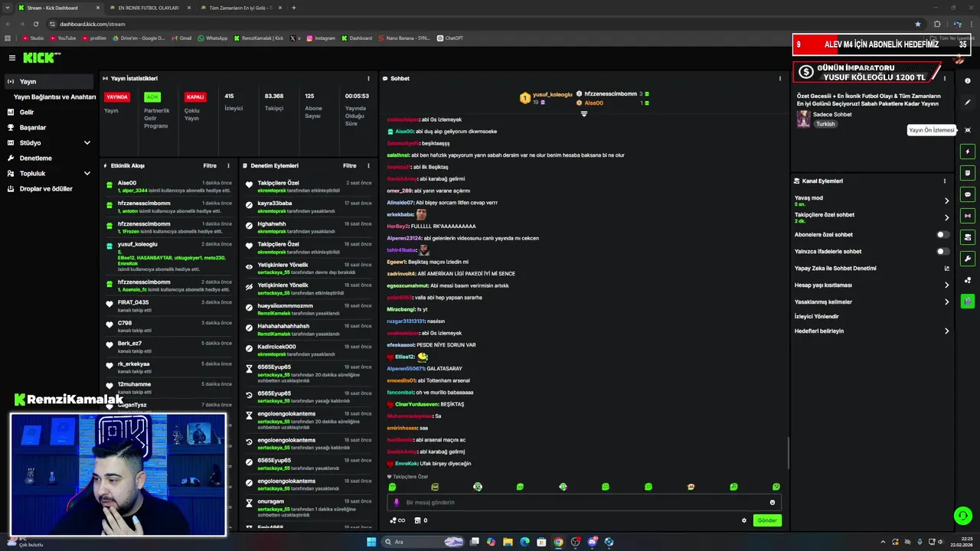The width and height of the screenshot is (980, 551).
Task: Bookmark this page with the star icon
Action: pos(918,24)
